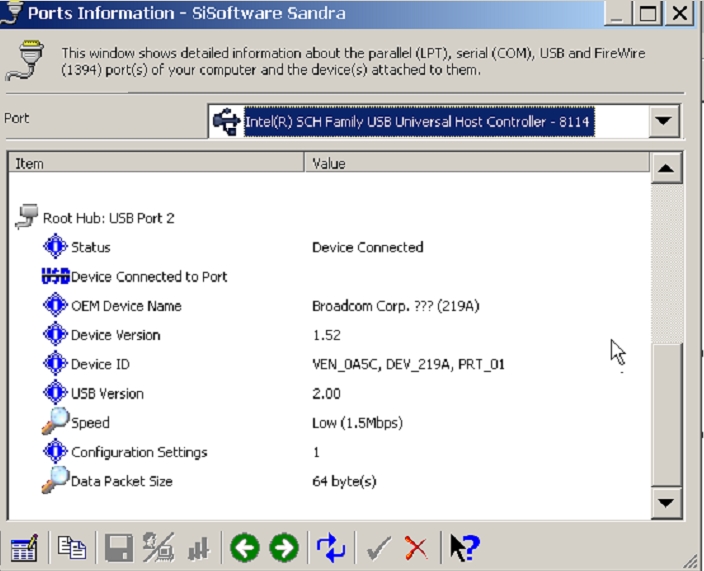Click the Device Version info icon
Image resolution: width=704 pixels, height=571 pixels.
click(x=55, y=334)
